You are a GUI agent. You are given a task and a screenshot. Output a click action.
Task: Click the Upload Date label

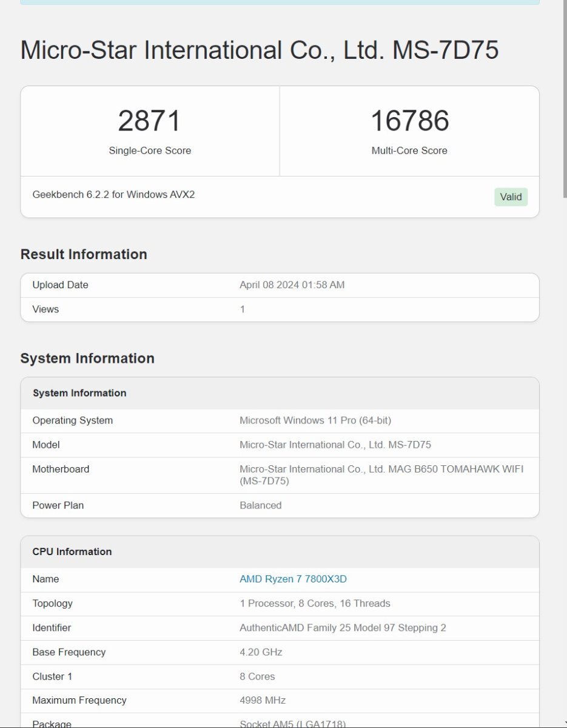click(60, 285)
